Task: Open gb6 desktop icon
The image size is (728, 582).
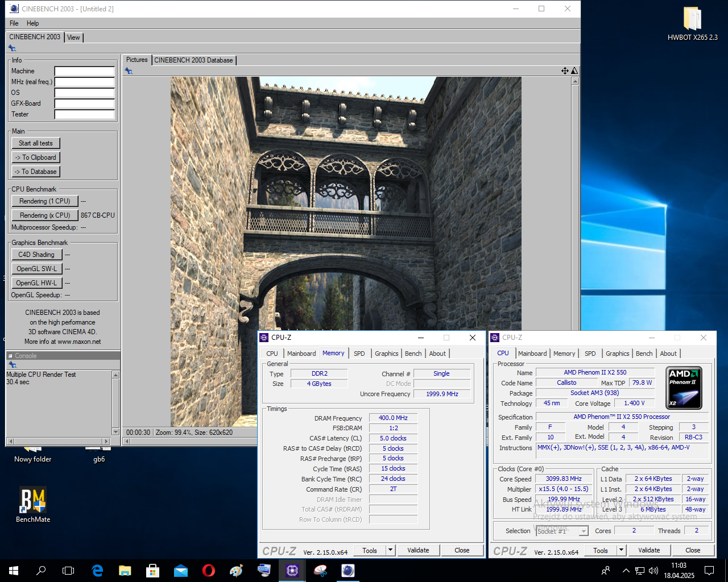Action: tap(99, 455)
